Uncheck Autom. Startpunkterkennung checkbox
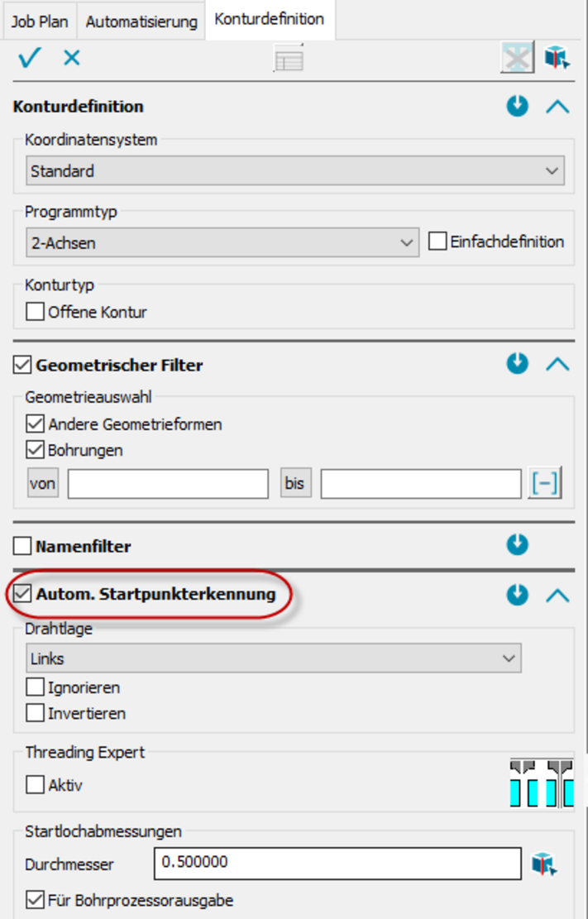The width and height of the screenshot is (588, 919). (22, 593)
